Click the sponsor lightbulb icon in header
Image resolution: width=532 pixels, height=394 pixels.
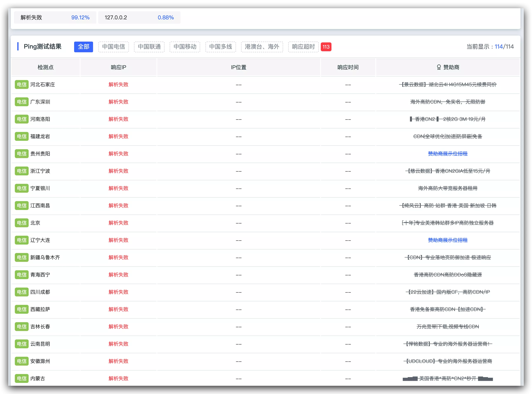coord(439,67)
